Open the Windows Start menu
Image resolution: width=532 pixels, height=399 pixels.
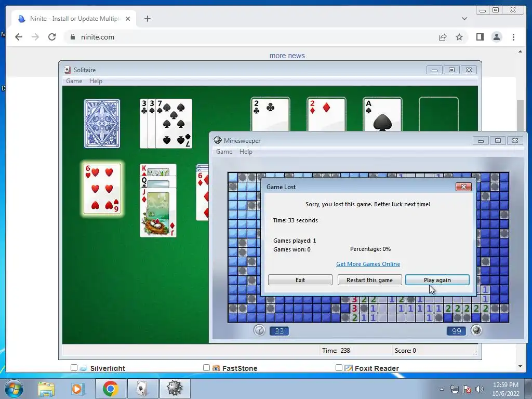pos(14,389)
